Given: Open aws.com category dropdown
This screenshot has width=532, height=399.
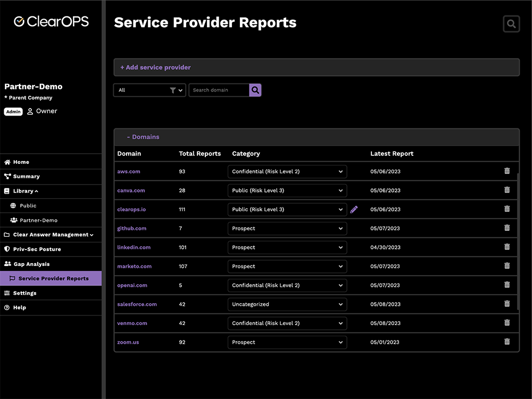Looking at the screenshot, I should click(x=287, y=172).
